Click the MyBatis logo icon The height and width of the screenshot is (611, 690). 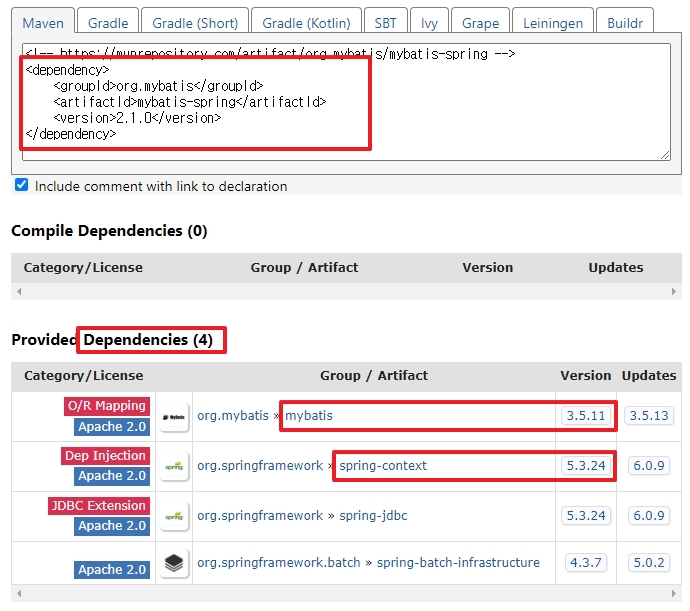pyautogui.click(x=174, y=417)
